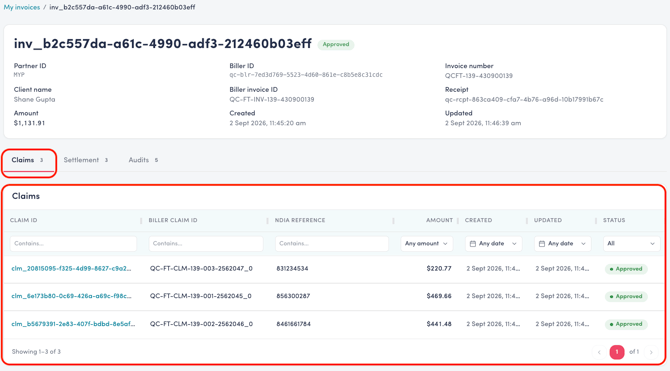The height and width of the screenshot is (371, 670).
Task: Select the Biller invoice ID QC-FT-INV-139-430900139
Action: pyautogui.click(x=272, y=100)
